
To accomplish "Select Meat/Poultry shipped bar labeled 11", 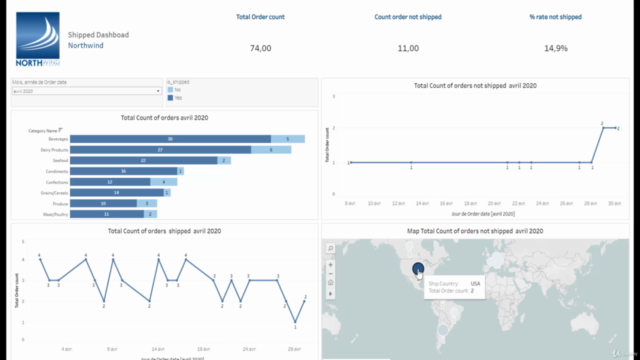I will click(x=107, y=214).
